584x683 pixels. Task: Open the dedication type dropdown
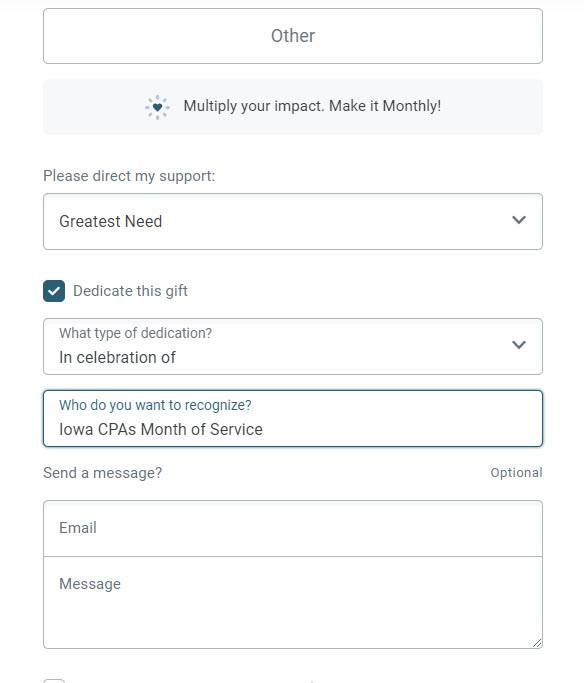[x=293, y=346]
